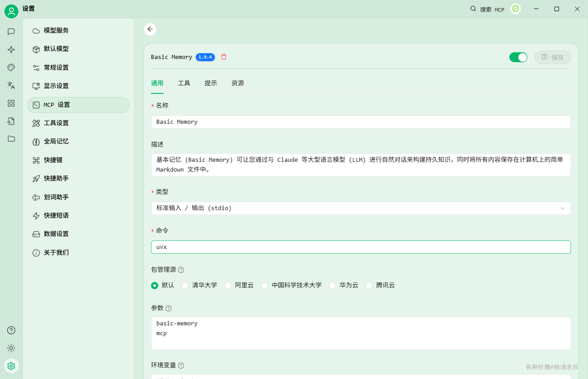Click the green status check icon
This screenshot has height=379, width=588.
516,8
